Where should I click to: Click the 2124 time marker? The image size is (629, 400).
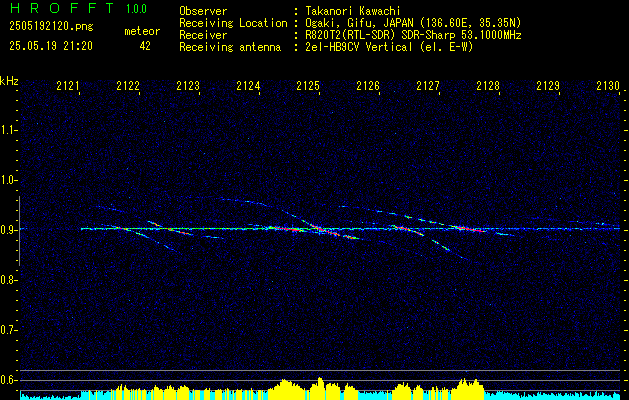click(248, 86)
